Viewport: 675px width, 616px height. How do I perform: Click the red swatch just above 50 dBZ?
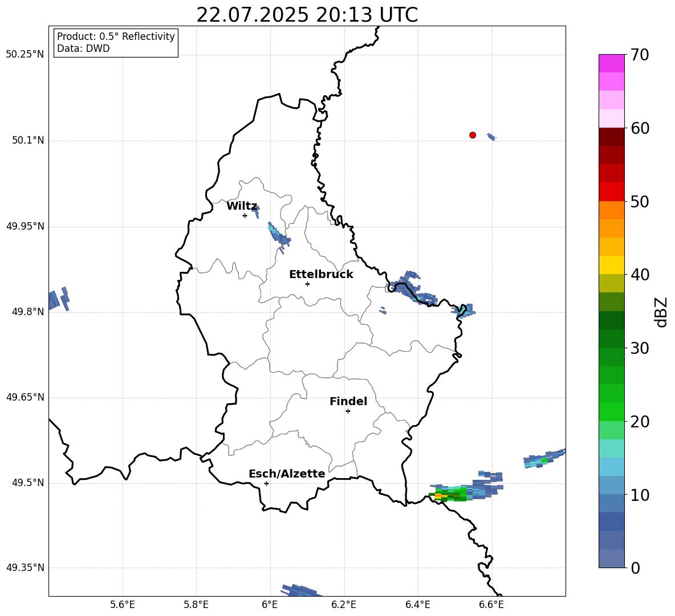[611, 192]
